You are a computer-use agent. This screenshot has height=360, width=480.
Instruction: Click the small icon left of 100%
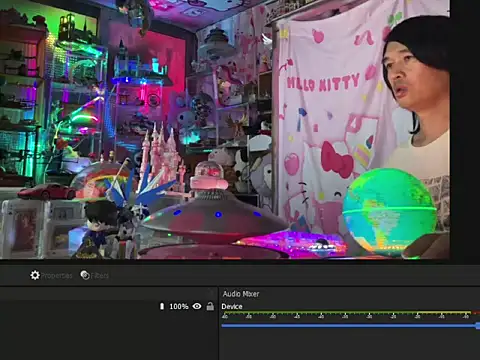(162, 306)
